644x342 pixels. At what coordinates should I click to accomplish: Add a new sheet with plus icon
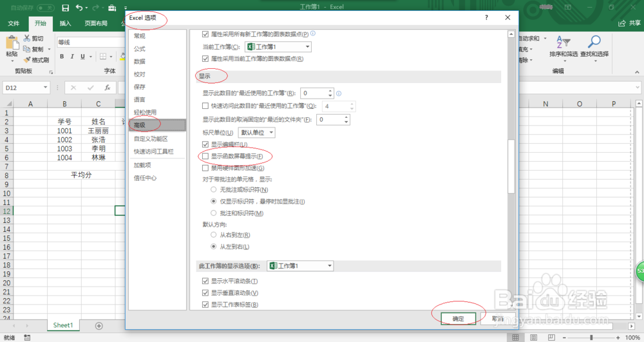(99, 326)
